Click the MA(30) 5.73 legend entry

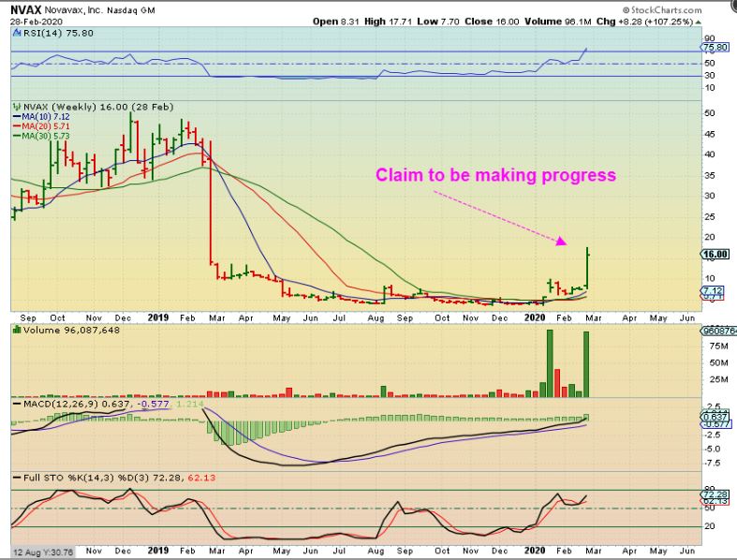(42, 136)
